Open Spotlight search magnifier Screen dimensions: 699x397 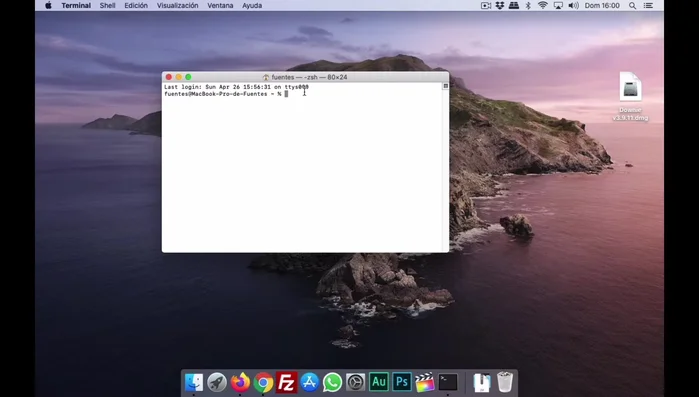[632, 5]
